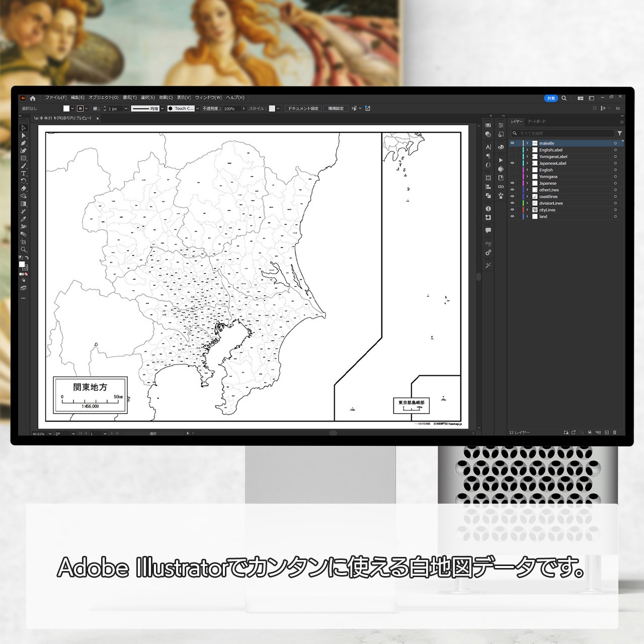This screenshot has width=644, height=644.
Task: Activate the Zoom tool
Action: click(23, 249)
